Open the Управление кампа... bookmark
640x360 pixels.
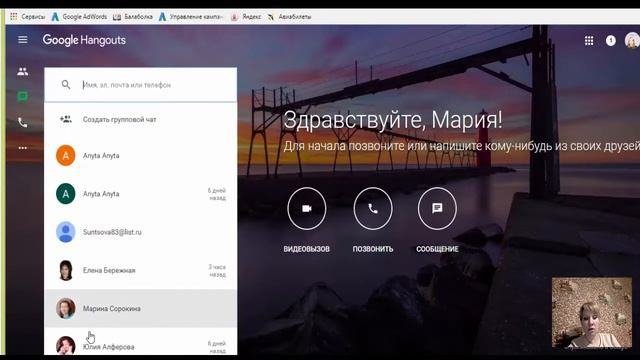coord(191,17)
